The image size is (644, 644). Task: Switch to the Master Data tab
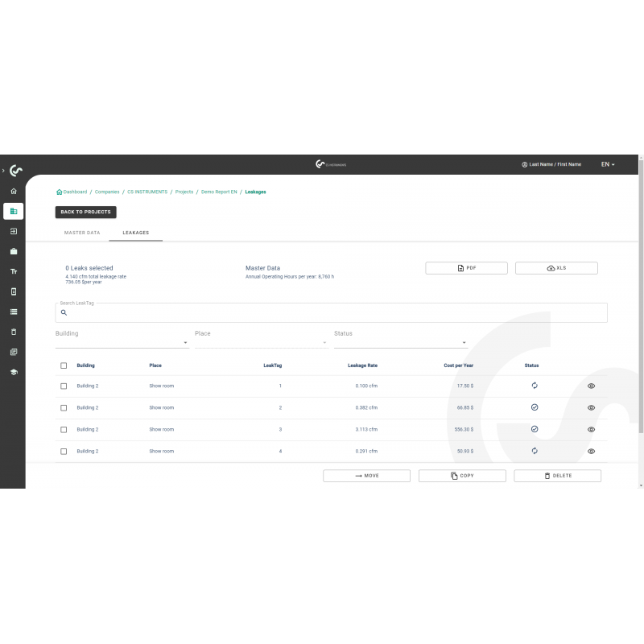82,233
